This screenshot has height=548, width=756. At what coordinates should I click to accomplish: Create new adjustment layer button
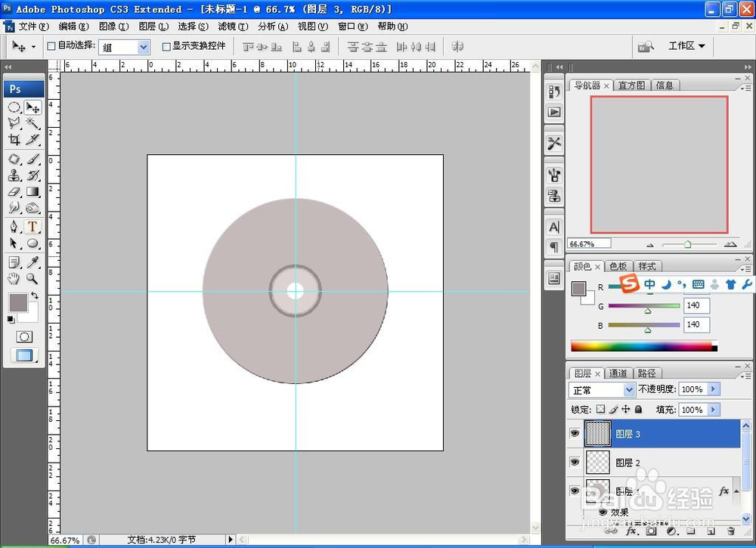tap(671, 531)
